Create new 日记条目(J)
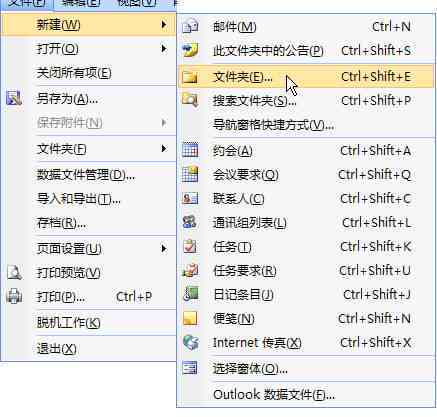 pos(306,294)
